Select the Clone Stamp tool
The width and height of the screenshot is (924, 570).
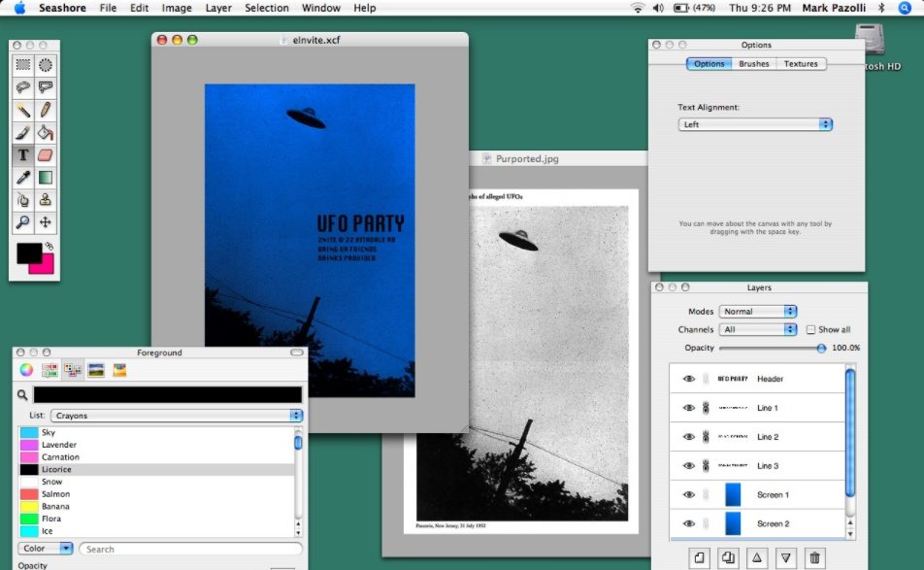(46, 200)
